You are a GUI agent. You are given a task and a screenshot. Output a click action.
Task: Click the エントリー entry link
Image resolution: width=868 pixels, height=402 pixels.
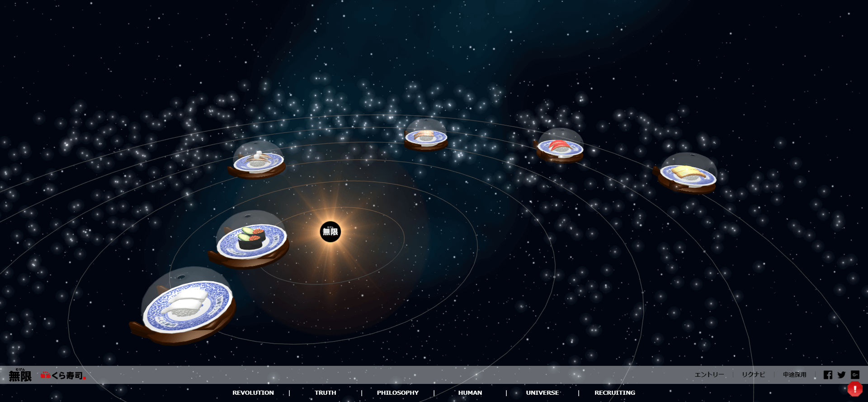(709, 375)
